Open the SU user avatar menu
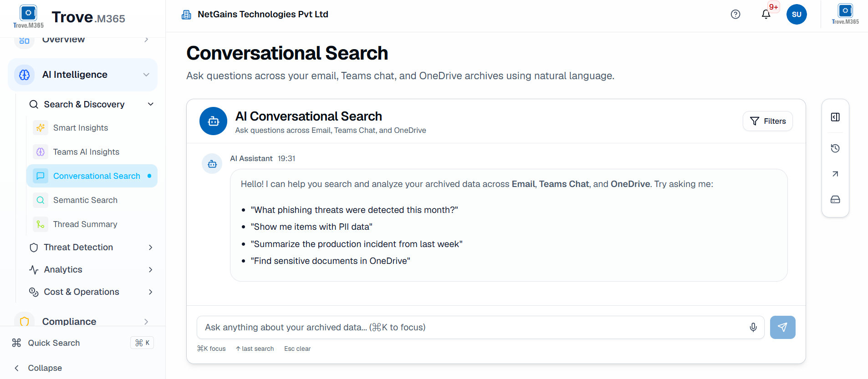868x379 pixels. point(797,14)
